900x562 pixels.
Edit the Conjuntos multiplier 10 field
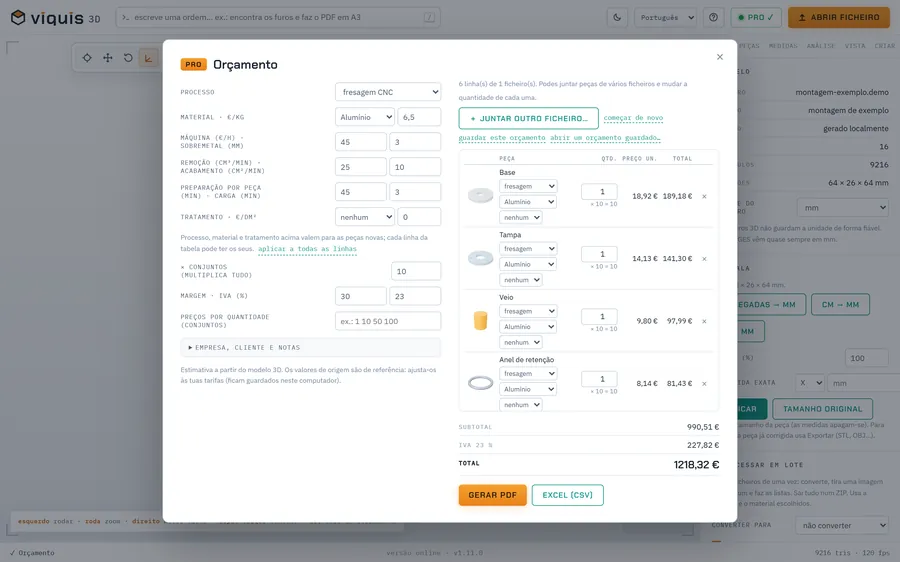pos(416,271)
